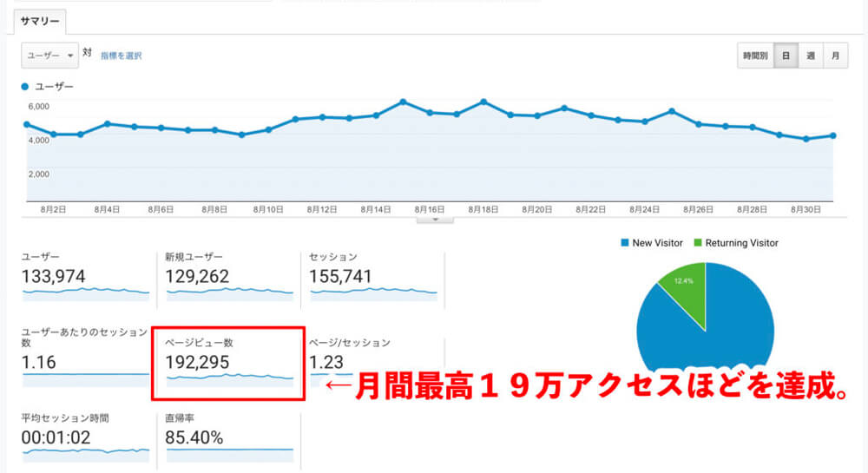Switch the graph to 月 view
Viewport: 868px width, 473px height.
835,56
